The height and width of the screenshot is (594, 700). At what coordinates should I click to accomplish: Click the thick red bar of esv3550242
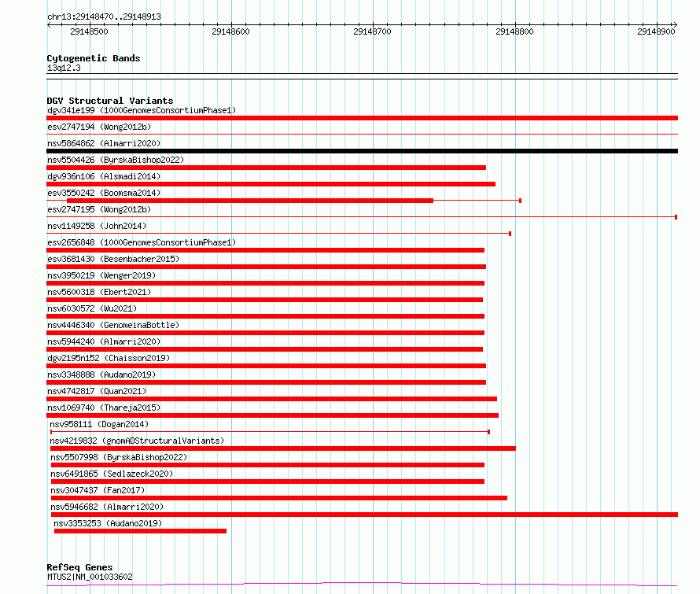coord(250,201)
